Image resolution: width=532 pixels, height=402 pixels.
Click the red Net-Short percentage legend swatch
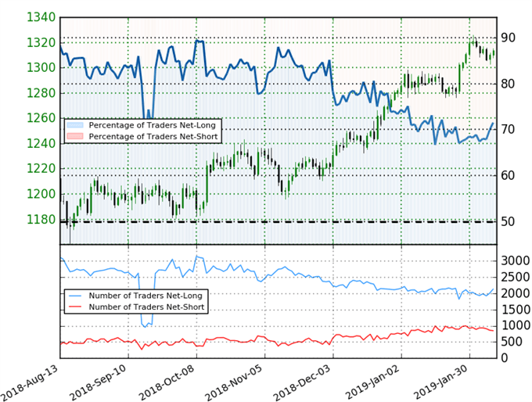click(x=75, y=136)
